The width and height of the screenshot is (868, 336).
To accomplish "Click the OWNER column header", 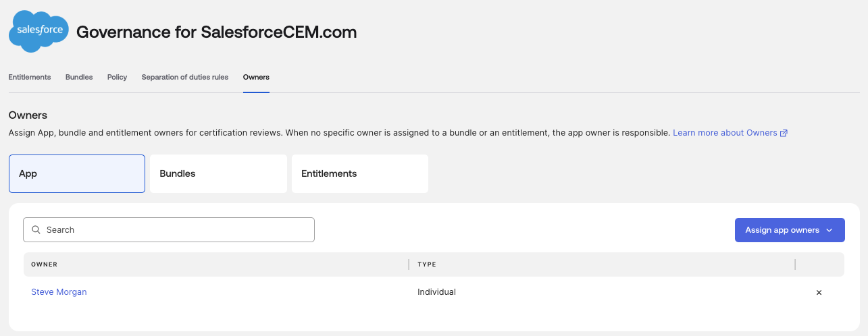I will point(45,264).
